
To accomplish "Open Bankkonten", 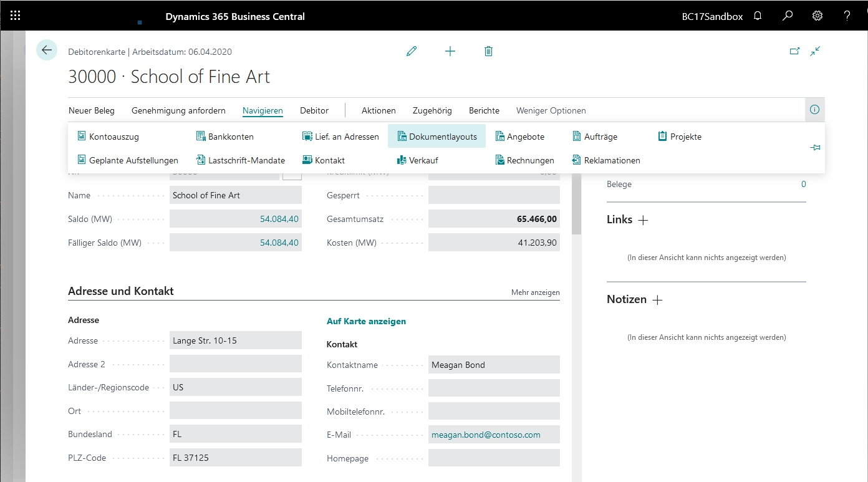I will [225, 137].
